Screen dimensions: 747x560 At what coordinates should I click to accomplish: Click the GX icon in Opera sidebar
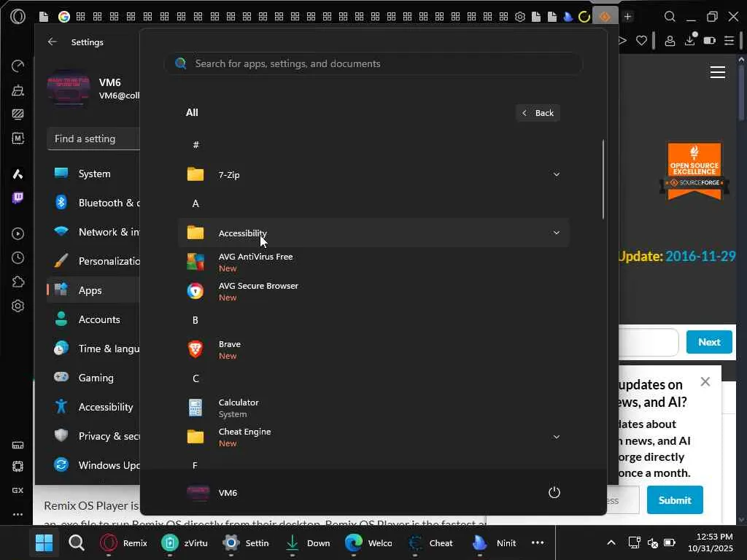18,490
